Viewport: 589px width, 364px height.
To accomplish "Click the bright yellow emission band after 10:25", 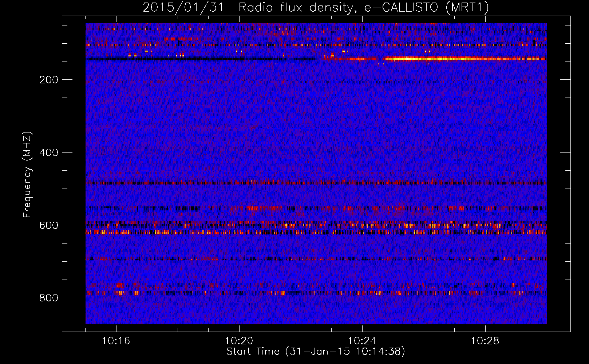I will pyautogui.click(x=466, y=59).
